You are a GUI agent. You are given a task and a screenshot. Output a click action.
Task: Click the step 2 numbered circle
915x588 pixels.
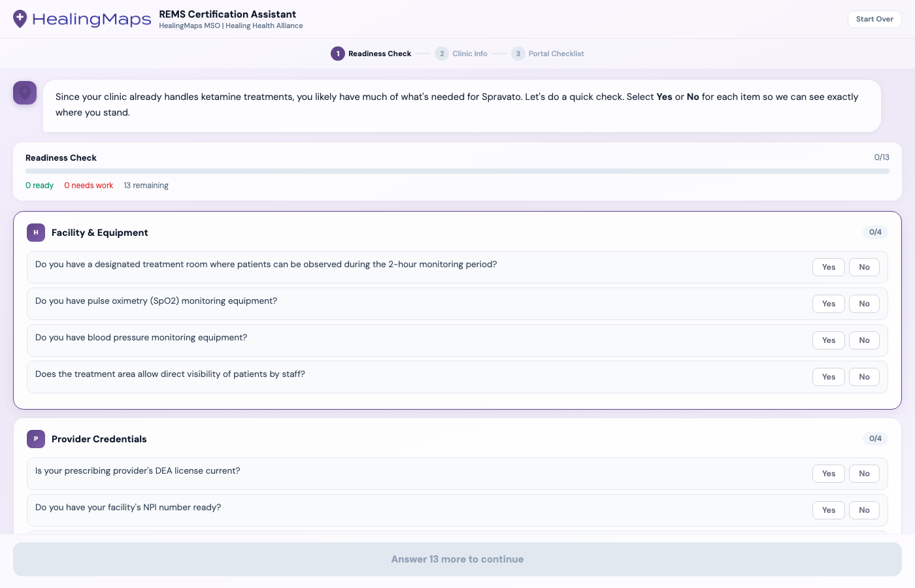pyautogui.click(x=441, y=54)
